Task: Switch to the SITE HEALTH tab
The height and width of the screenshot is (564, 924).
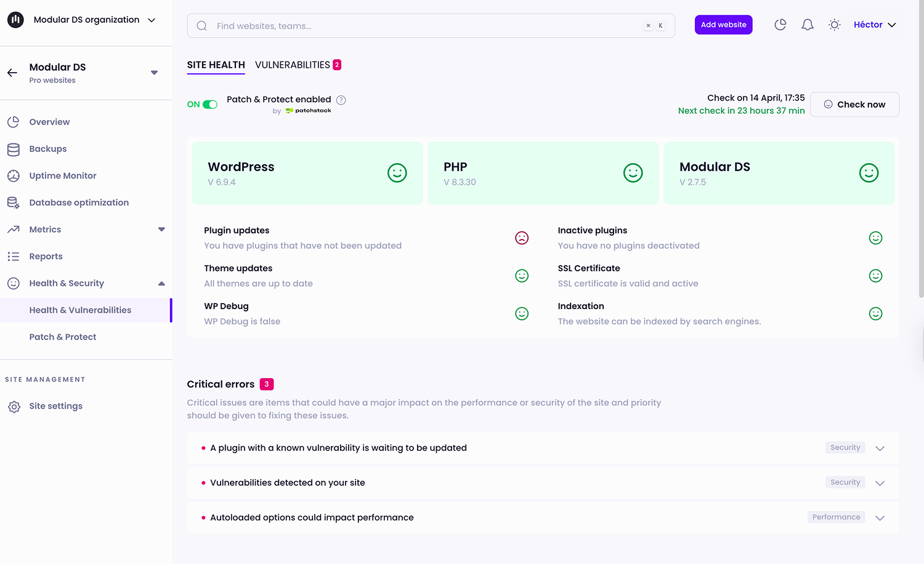Action: pos(216,65)
